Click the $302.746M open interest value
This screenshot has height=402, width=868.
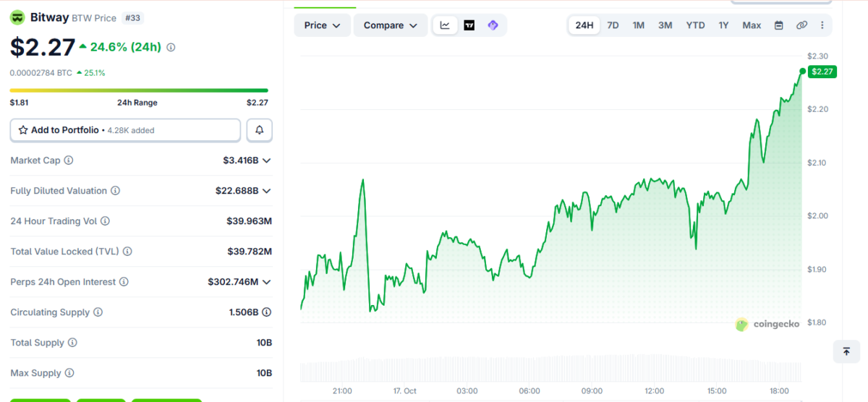tap(233, 282)
